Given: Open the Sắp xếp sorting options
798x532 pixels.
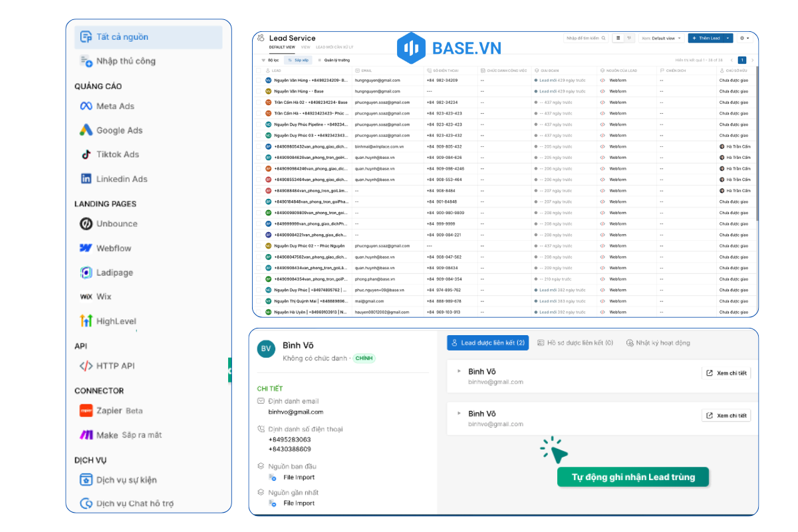Looking at the screenshot, I should coord(298,60).
